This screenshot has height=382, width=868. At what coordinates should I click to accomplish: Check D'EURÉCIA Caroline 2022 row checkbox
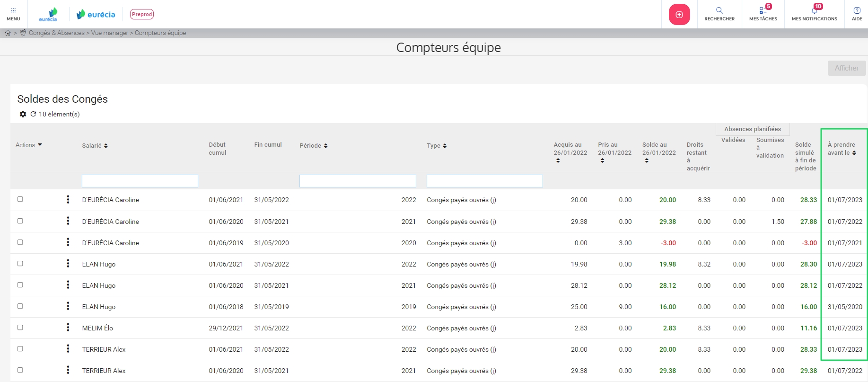[x=20, y=199]
